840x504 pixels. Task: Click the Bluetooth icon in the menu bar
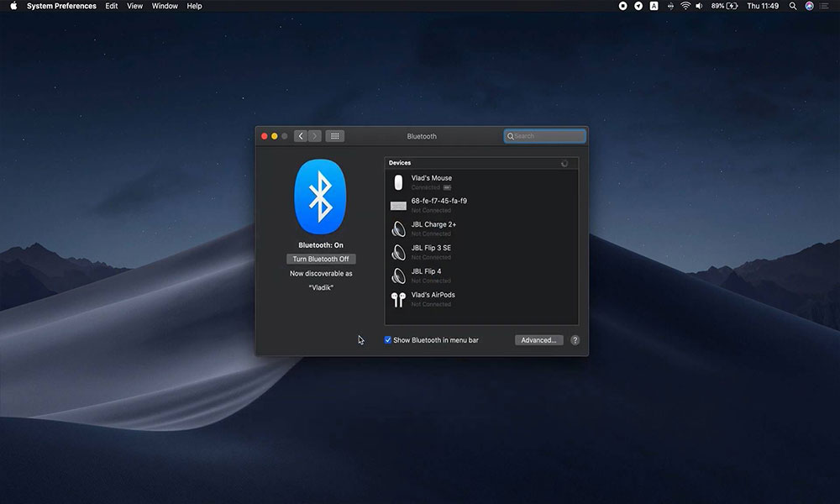click(670, 6)
